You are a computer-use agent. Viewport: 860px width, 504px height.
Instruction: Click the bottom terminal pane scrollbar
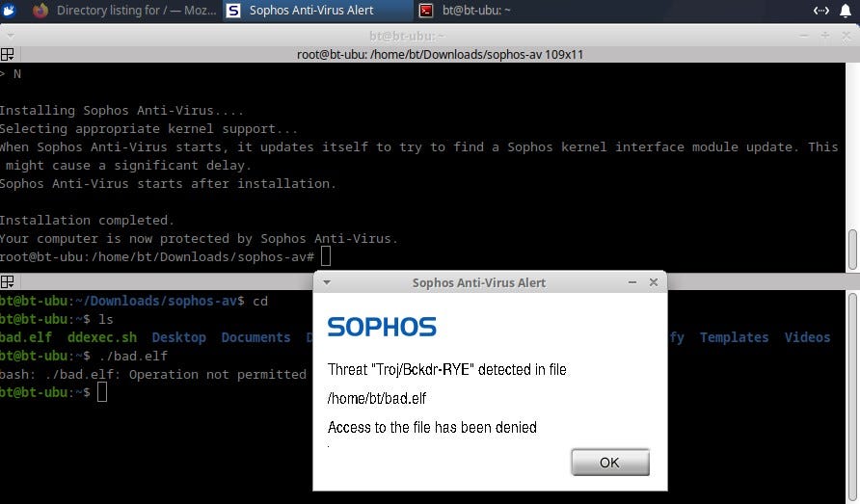852,398
